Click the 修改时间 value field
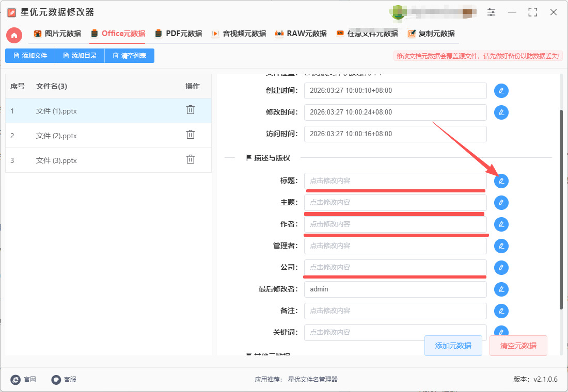The image size is (568, 392). [x=395, y=112]
